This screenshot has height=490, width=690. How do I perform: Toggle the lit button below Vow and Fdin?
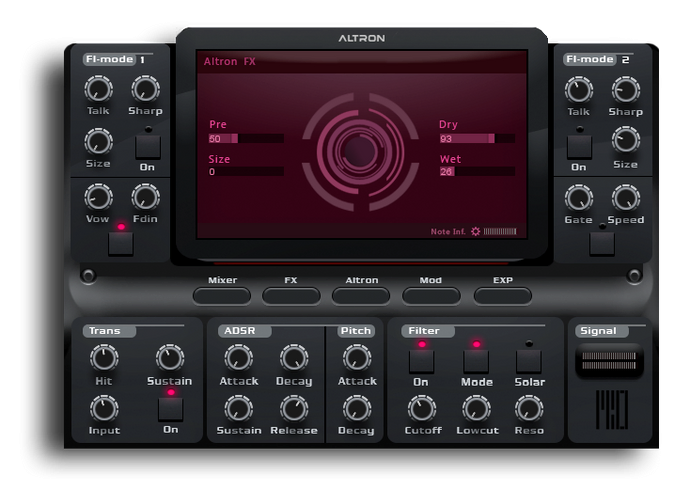[121, 243]
